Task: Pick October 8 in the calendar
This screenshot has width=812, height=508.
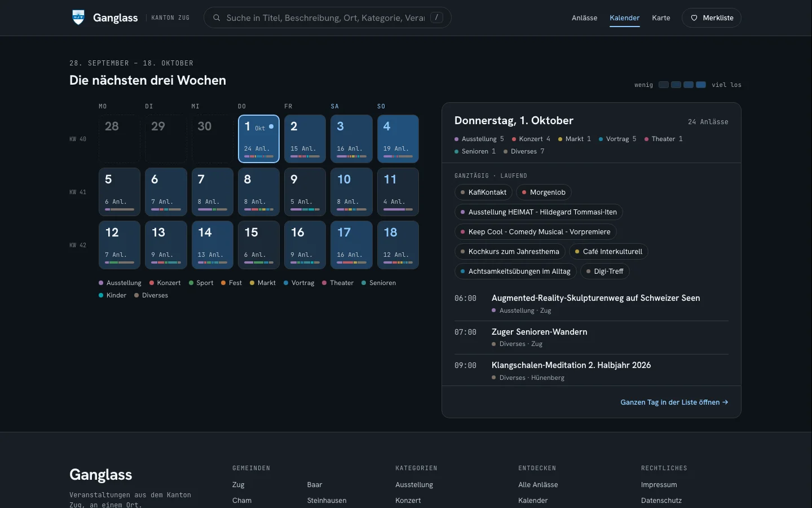Action: 259,192
